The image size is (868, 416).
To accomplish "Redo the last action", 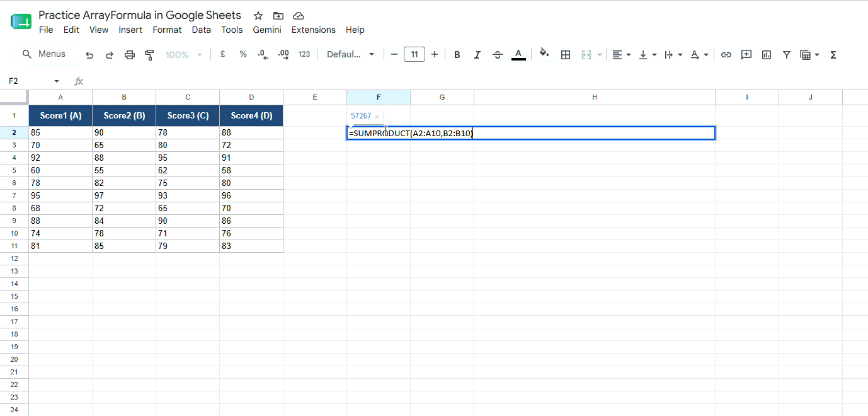I will 110,55.
